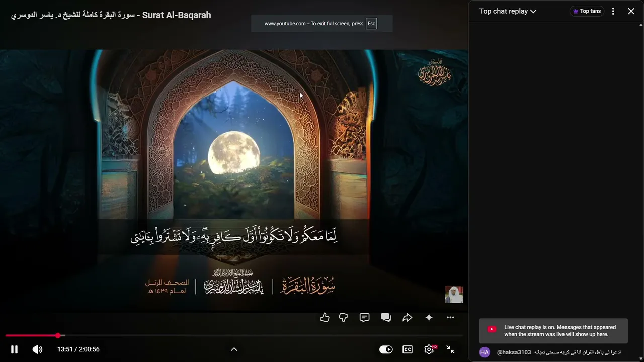The image size is (644, 362).
Task: Open chat options vertical dots menu
Action: click(x=613, y=11)
